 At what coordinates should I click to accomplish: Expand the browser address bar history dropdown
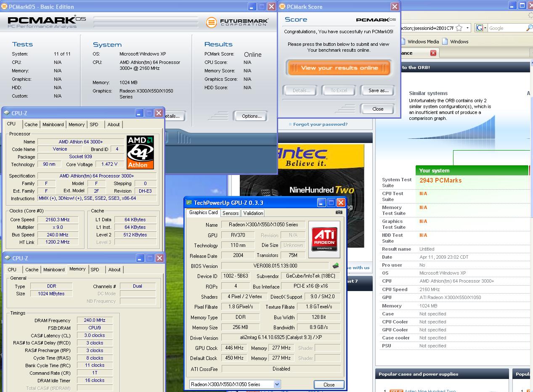(x=467, y=28)
